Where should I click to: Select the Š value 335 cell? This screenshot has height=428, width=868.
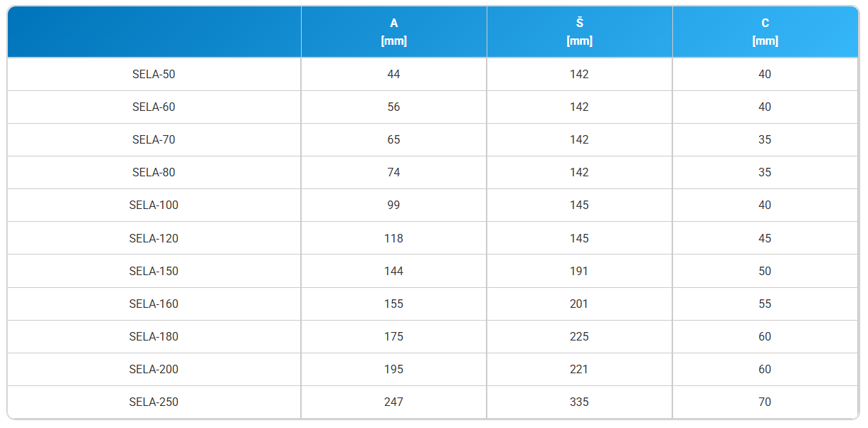(579, 402)
